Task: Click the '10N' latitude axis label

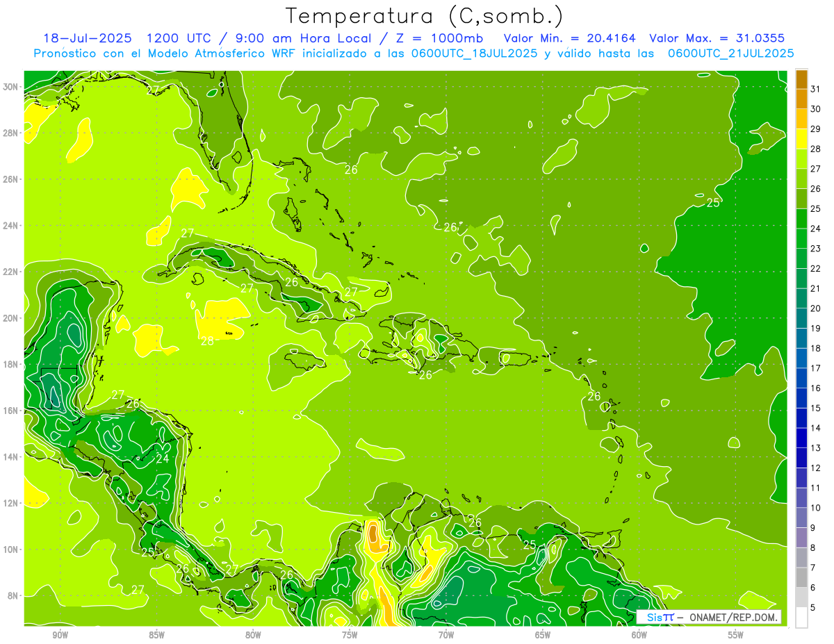Action: [11, 550]
